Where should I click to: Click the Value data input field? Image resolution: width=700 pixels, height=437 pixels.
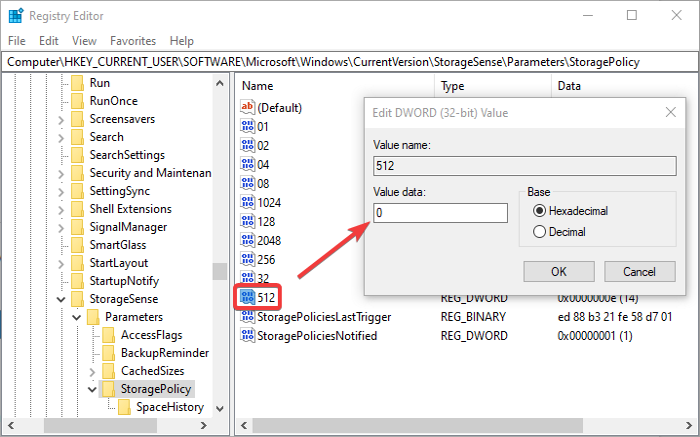[x=440, y=213]
